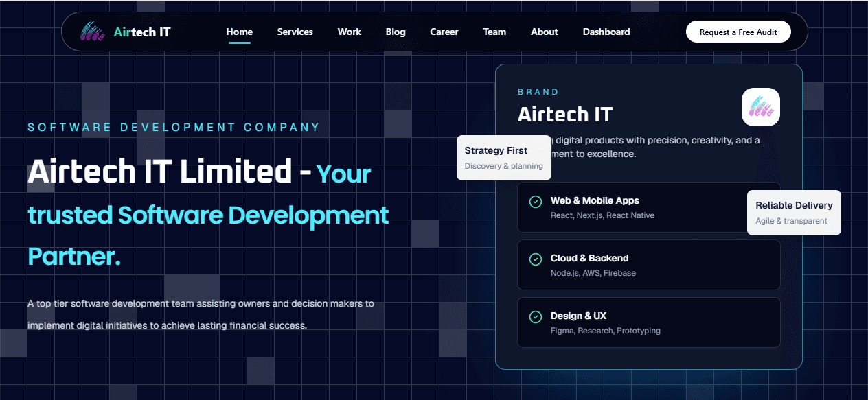
Task: Click the checkmark icon beside Design & UX
Action: coord(536,317)
